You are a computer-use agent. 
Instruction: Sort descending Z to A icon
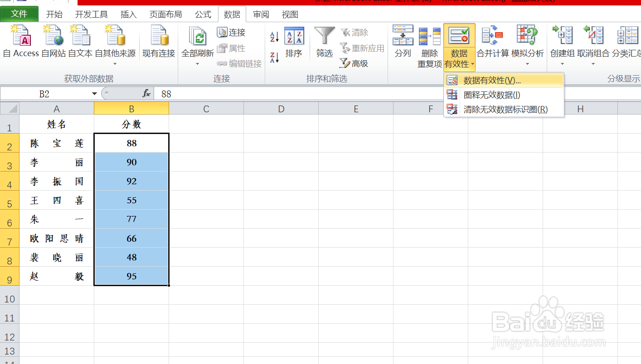[275, 57]
